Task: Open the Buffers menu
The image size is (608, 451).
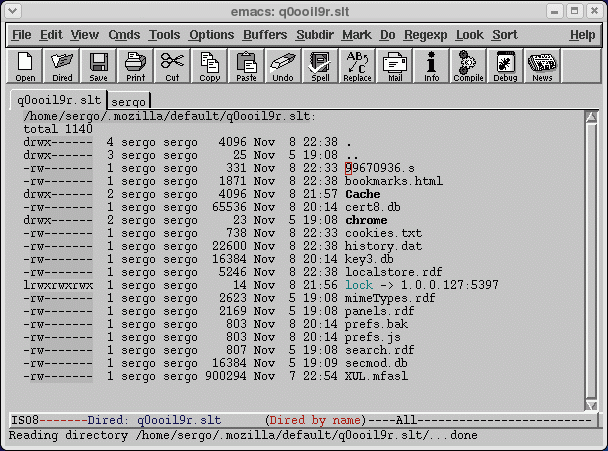Action: pyautogui.click(x=265, y=35)
